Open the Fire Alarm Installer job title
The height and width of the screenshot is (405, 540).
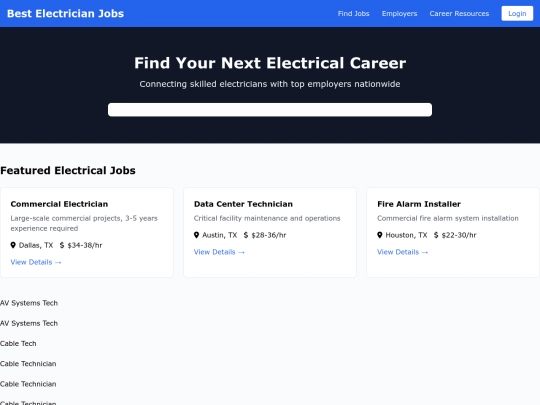(419, 204)
